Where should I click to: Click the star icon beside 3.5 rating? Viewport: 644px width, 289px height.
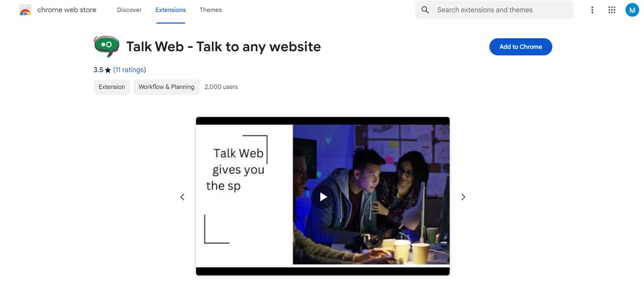[108, 70]
